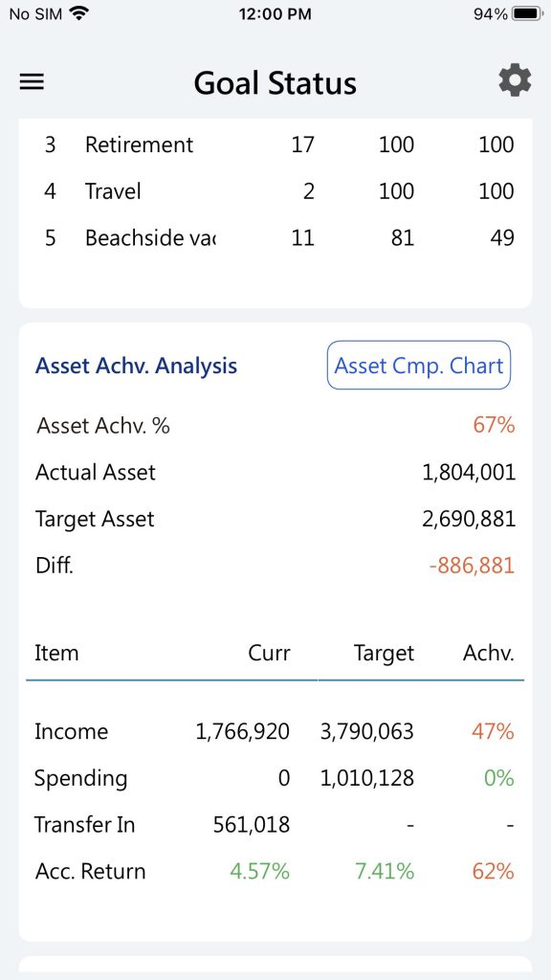Tap the Target Asset amount 2,690,881
The width and height of the screenshot is (551, 980).
(469, 519)
